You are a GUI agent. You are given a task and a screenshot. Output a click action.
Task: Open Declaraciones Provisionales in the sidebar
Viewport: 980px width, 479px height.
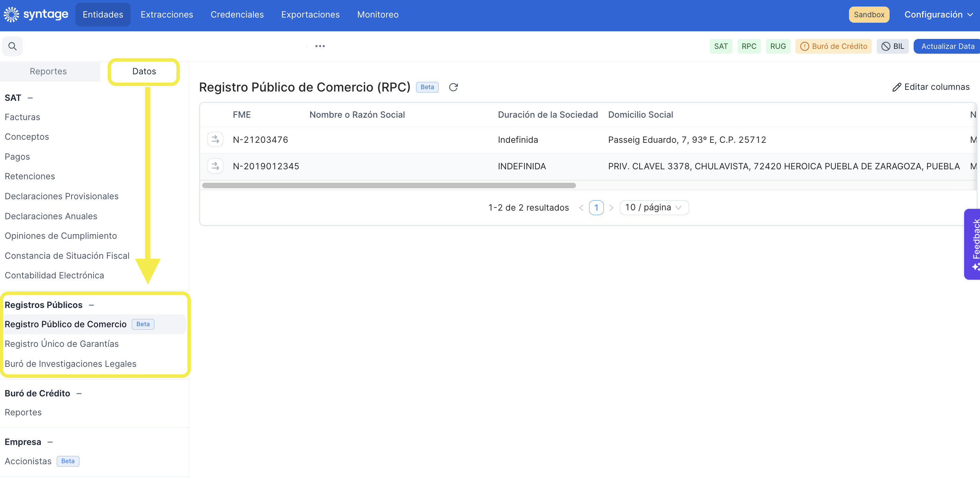pos(62,196)
